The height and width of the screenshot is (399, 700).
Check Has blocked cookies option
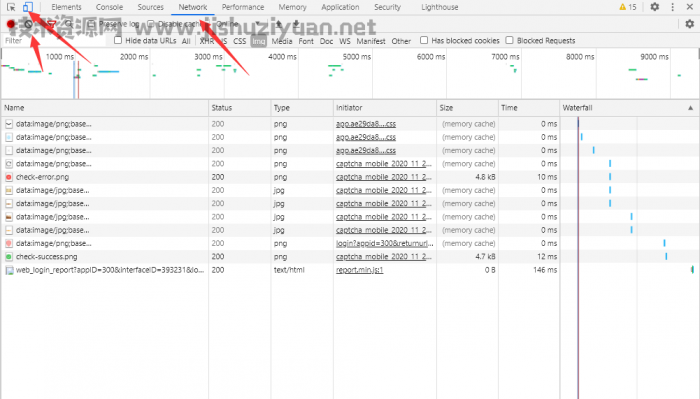click(424, 40)
